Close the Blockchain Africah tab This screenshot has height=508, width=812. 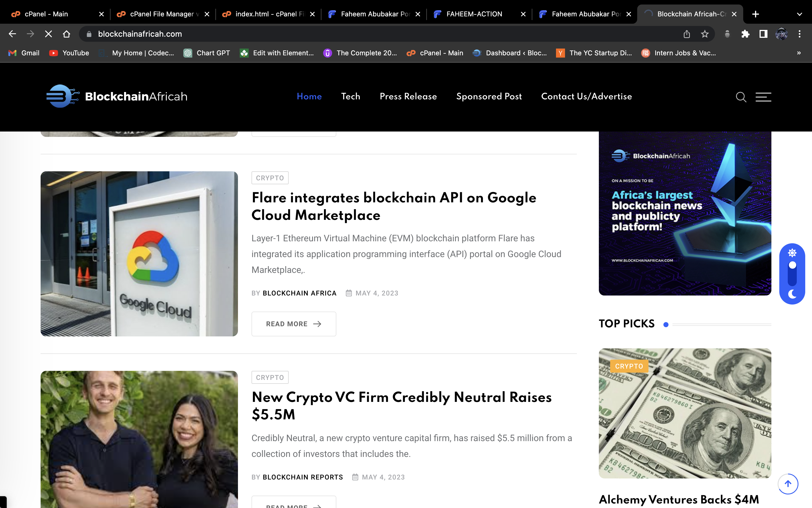click(734, 14)
